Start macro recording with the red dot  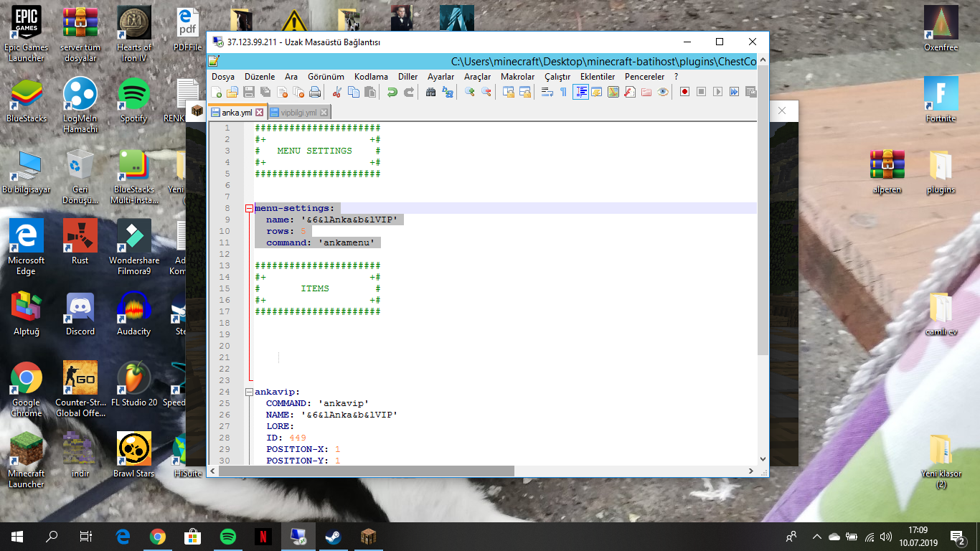(x=684, y=92)
